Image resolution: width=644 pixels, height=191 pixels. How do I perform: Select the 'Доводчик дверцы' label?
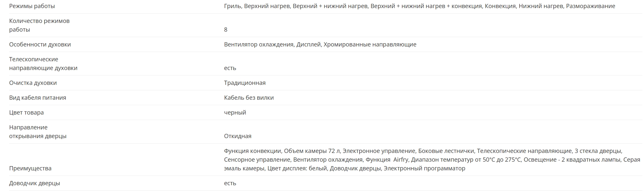35,183
